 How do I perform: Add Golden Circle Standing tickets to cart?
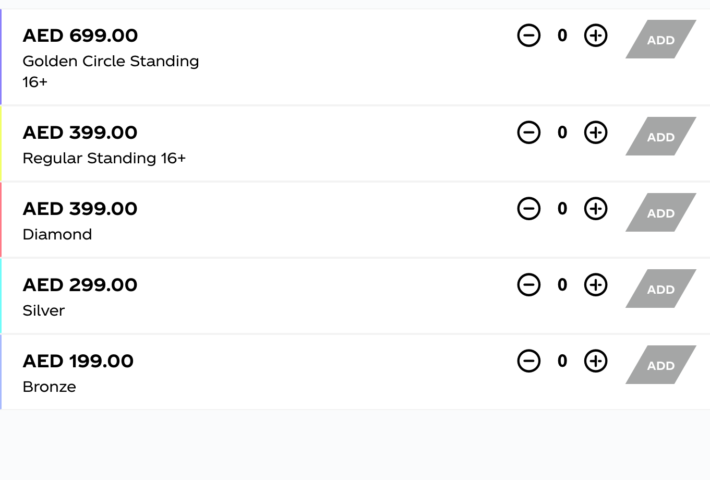(x=661, y=39)
